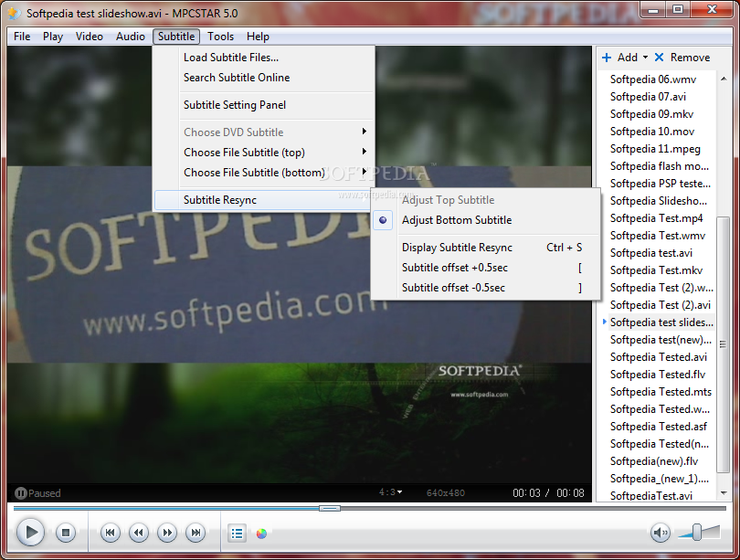Click Subtitle Resync menu entry

point(263,200)
